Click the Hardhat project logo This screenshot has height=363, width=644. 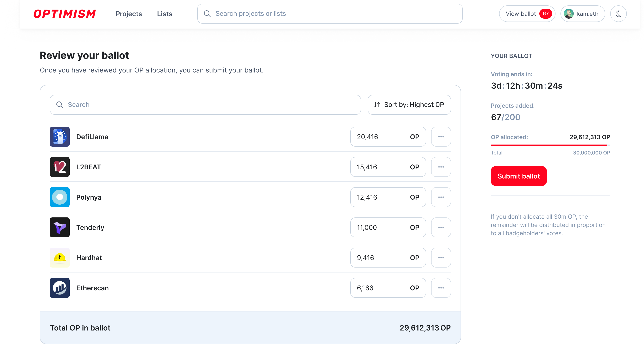[59, 258]
